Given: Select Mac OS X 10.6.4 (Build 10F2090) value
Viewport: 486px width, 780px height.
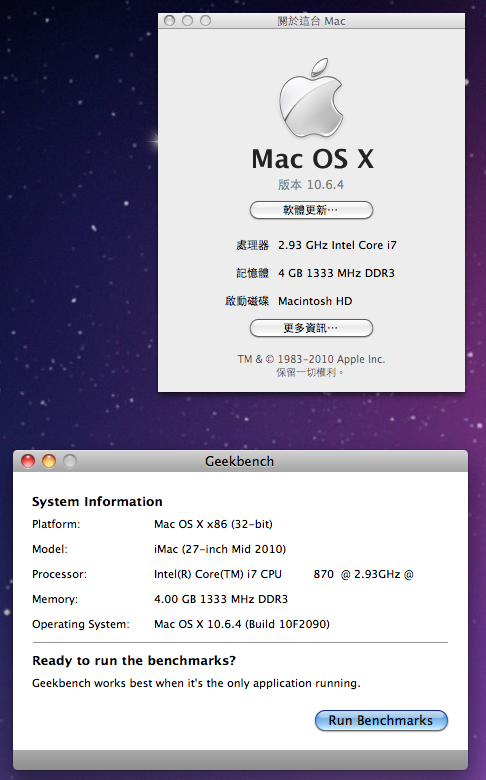Looking at the screenshot, I should (x=242, y=624).
